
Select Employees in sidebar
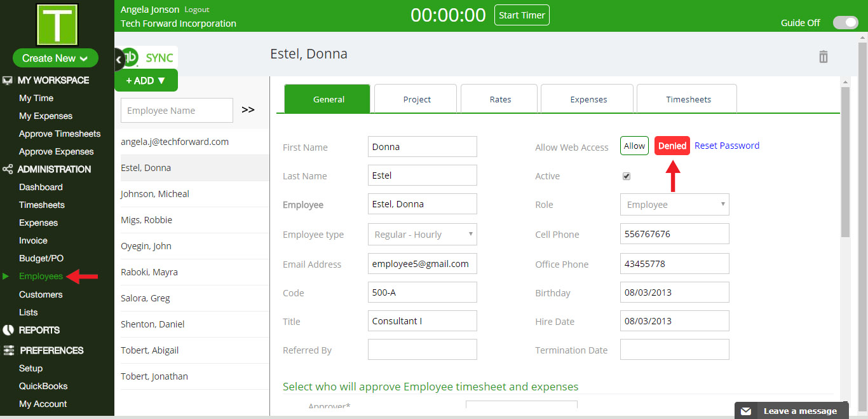[x=41, y=277]
